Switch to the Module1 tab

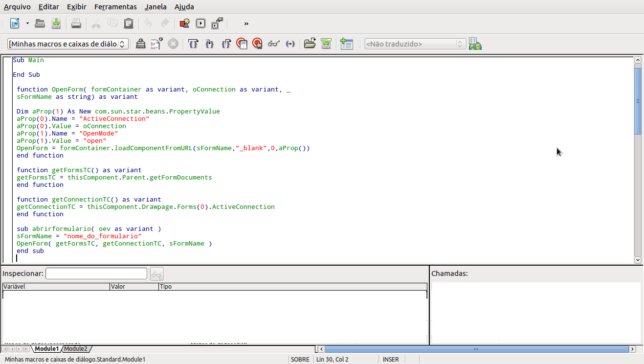pos(46,349)
